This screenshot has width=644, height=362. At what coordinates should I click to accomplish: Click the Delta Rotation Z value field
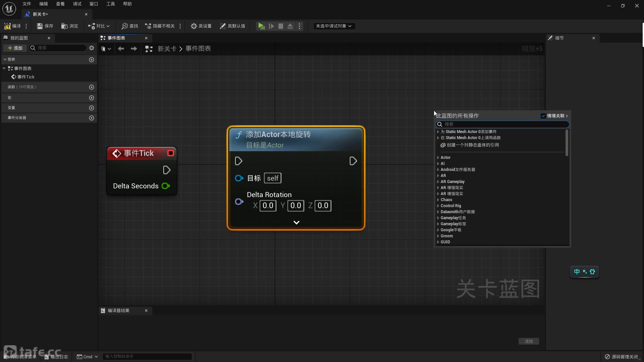323,205
